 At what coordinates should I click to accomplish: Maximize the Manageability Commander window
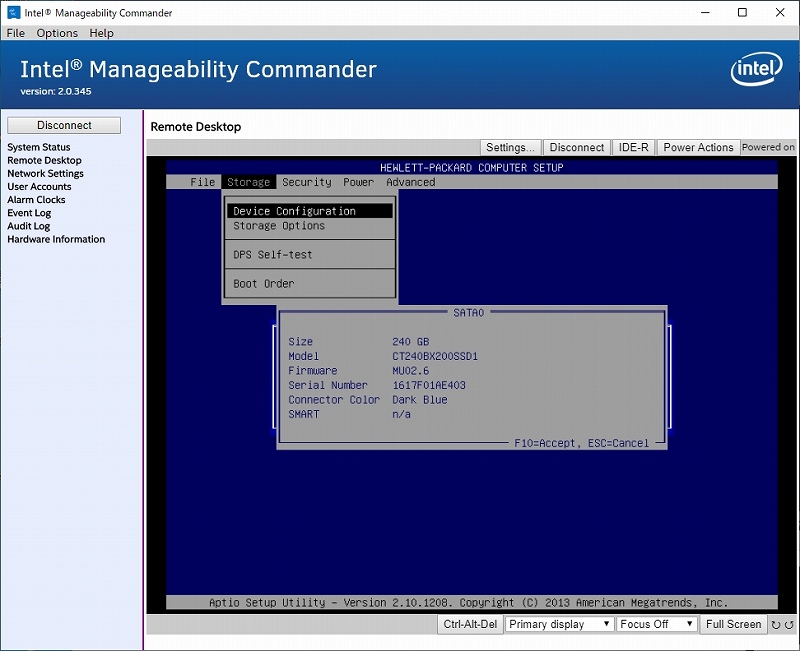pos(742,12)
